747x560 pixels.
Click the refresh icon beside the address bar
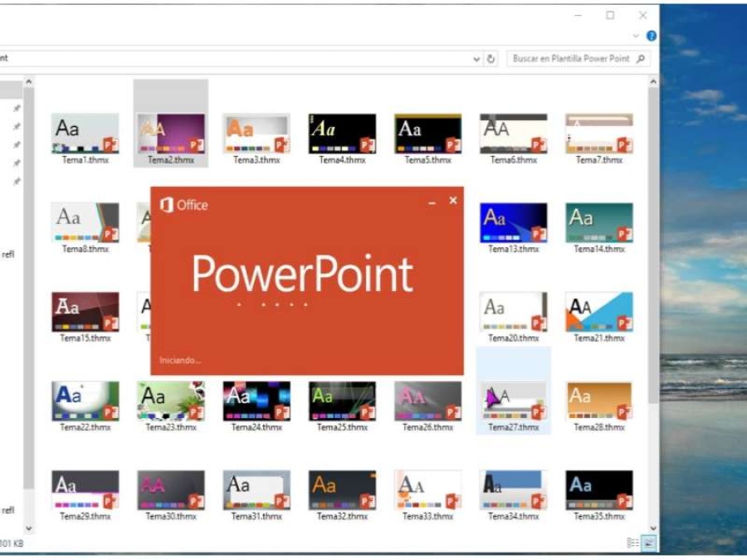point(491,58)
